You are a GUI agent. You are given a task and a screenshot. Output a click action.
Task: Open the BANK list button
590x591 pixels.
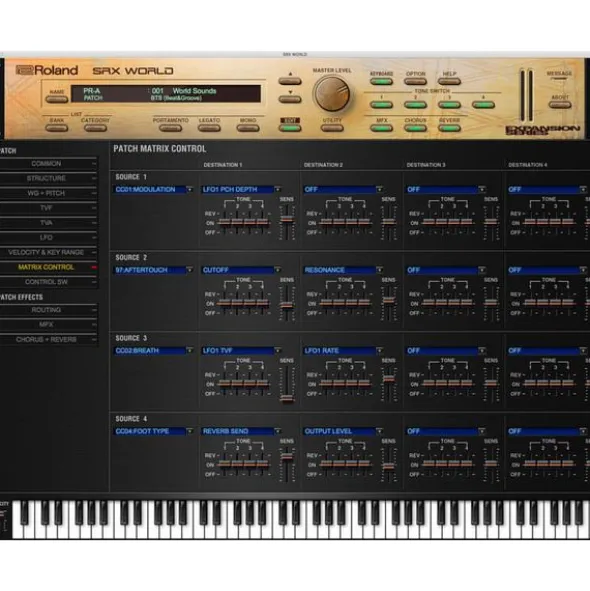click(x=57, y=128)
